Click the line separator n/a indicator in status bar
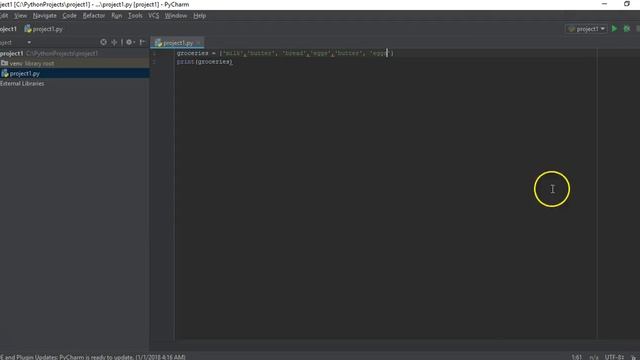 pos(594,357)
